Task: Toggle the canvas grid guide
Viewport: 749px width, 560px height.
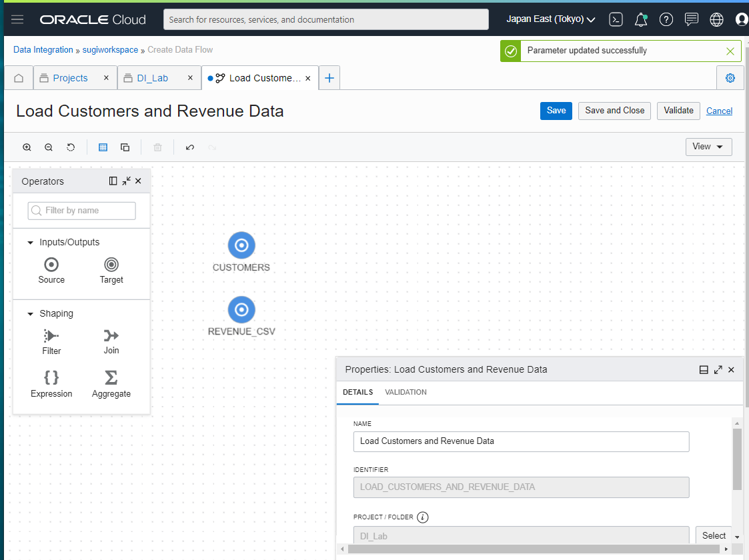Action: 103,147
